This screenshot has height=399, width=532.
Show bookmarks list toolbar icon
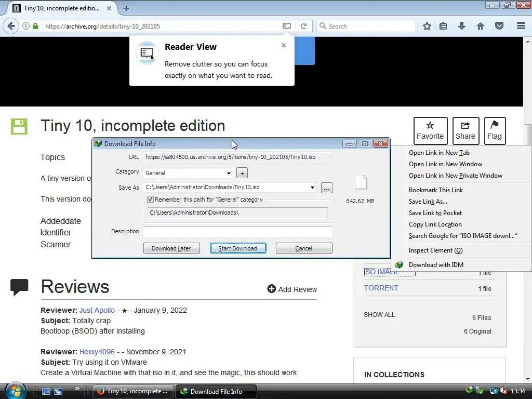(443, 26)
